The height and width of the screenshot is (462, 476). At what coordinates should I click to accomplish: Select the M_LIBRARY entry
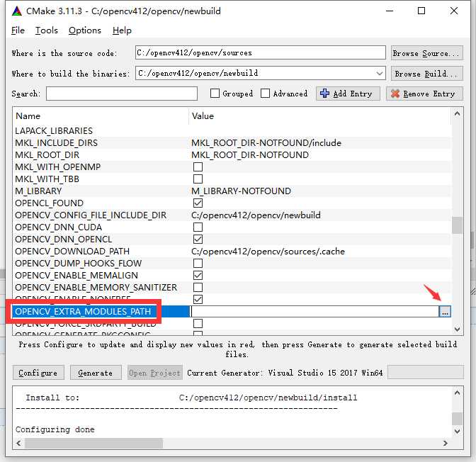[38, 191]
